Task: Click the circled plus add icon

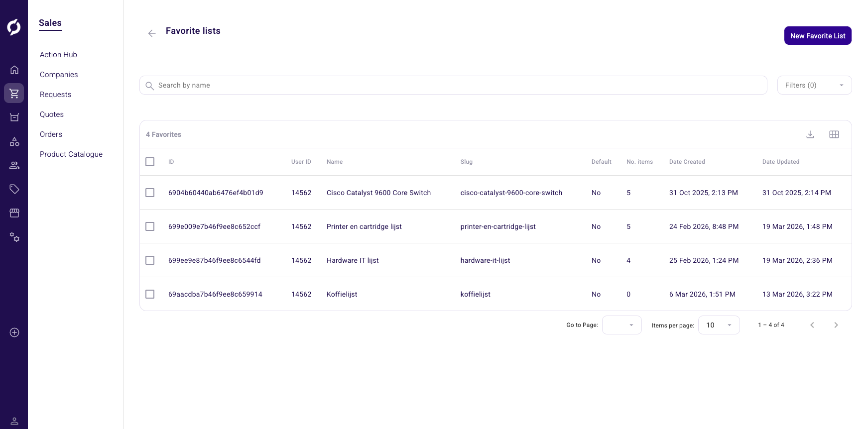Action: click(14, 332)
